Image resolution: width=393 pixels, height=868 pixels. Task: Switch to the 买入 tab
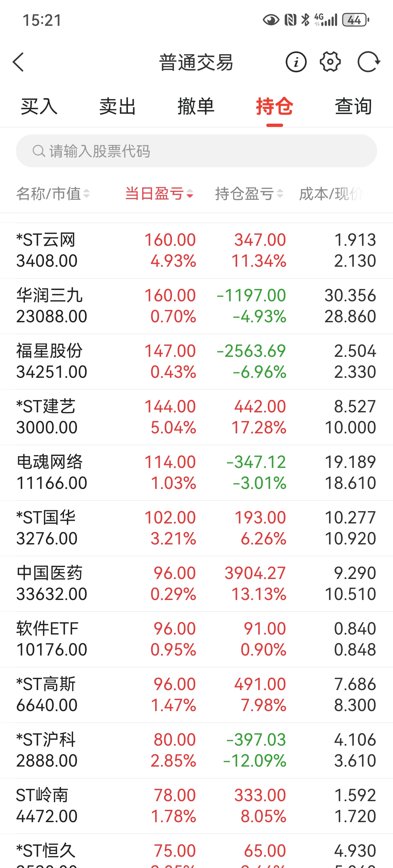tap(39, 107)
